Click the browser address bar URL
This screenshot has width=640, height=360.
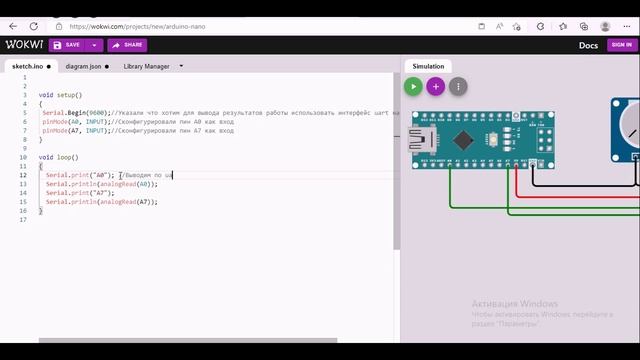pos(137,27)
